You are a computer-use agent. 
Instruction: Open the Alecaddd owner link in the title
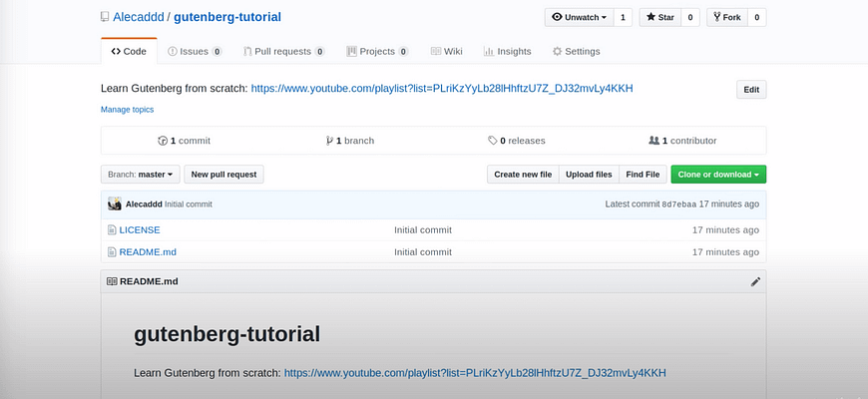pyautogui.click(x=139, y=17)
